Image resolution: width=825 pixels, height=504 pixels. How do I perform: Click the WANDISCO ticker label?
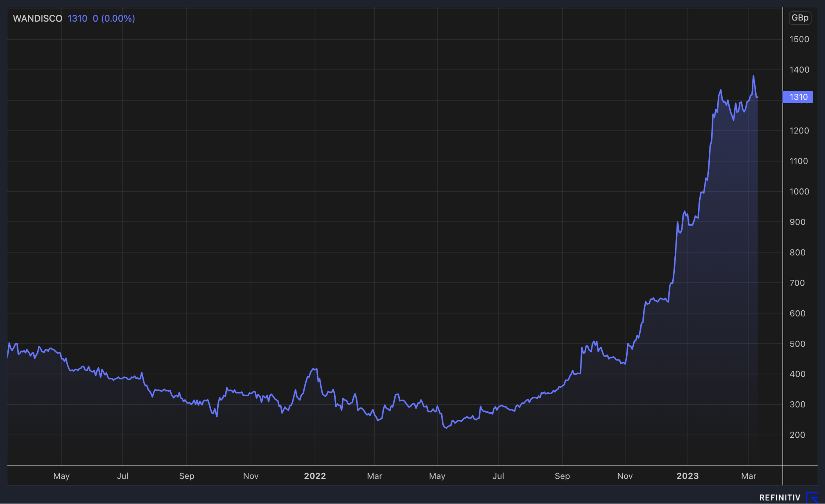click(x=38, y=18)
